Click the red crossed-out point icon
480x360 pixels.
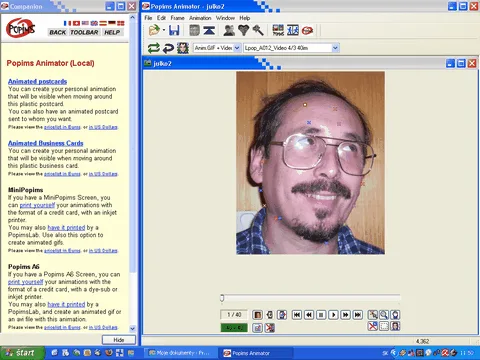(x=373, y=326)
